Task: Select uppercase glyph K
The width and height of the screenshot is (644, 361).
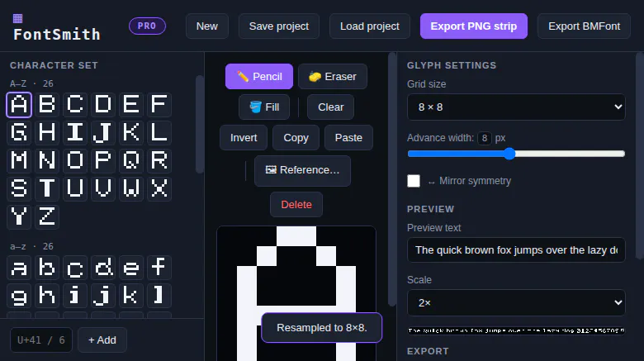Action: (x=131, y=132)
